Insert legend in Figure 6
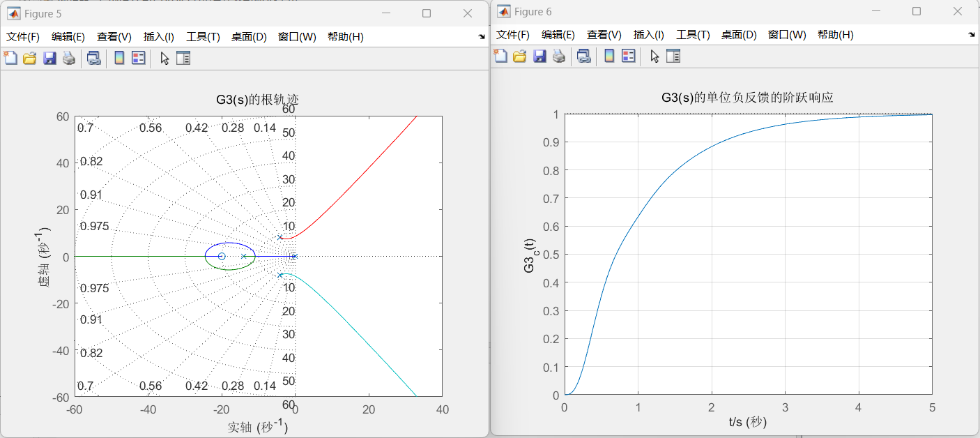The width and height of the screenshot is (980, 438). (629, 56)
